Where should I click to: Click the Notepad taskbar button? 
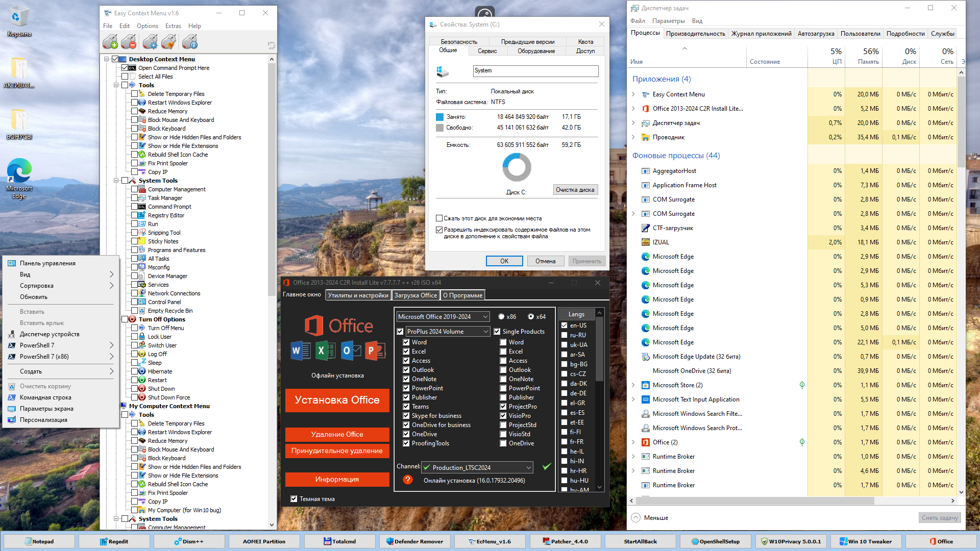pyautogui.click(x=39, y=541)
